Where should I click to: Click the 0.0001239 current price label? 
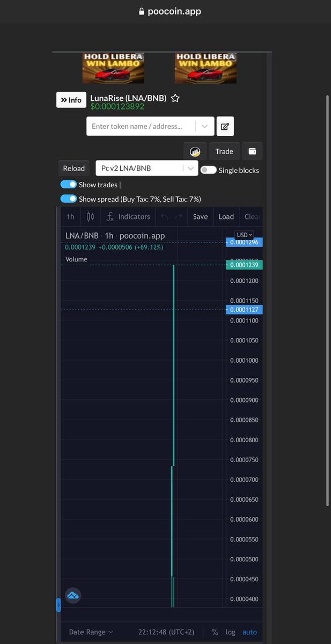coord(244,265)
